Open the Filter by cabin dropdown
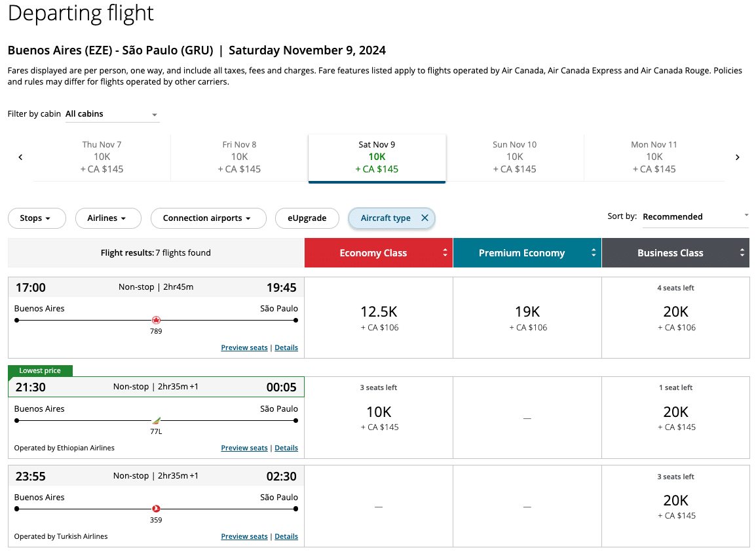Screen dimensions: 756x552 pos(112,114)
